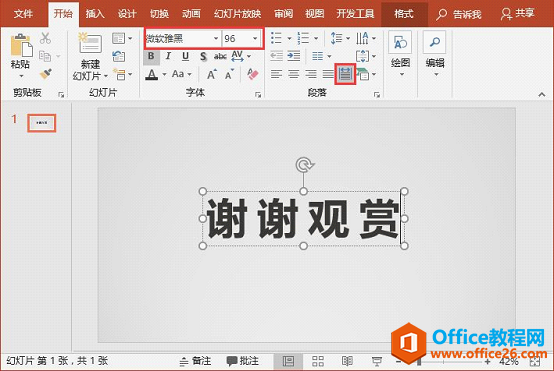The height and width of the screenshot is (371, 554).
Task: Switch to 插入 Insert tab
Action: click(95, 14)
